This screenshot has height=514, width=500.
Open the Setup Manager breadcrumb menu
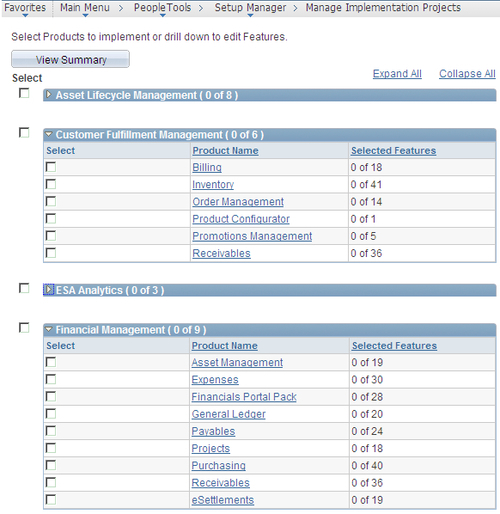coord(250,8)
